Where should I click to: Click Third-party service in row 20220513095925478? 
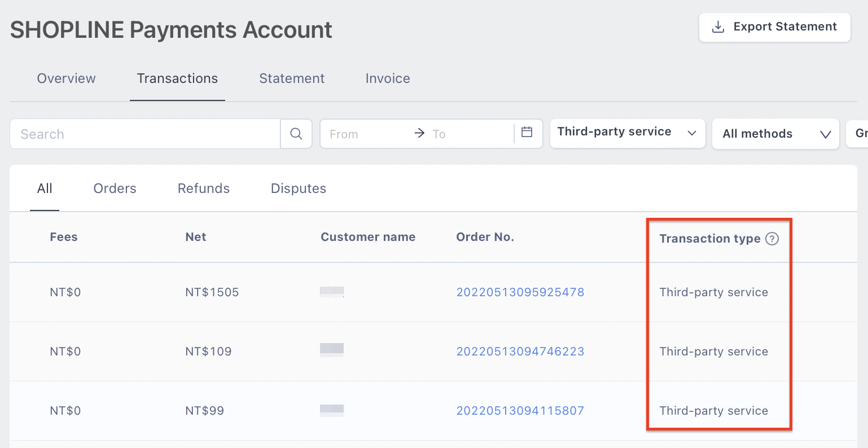(714, 292)
